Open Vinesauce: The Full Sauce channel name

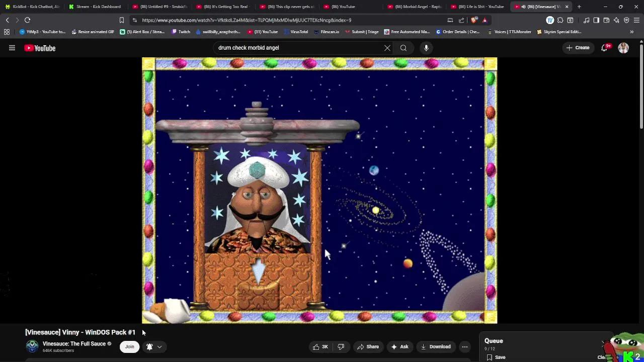click(x=74, y=344)
